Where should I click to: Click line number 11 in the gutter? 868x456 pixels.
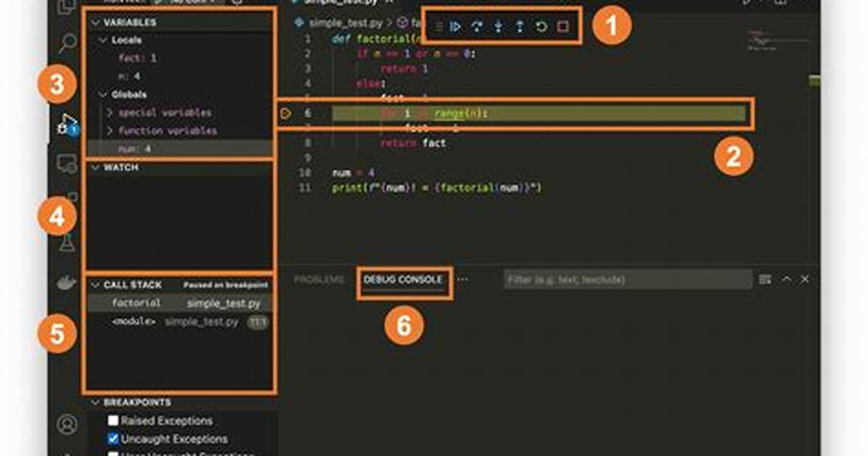coord(305,188)
